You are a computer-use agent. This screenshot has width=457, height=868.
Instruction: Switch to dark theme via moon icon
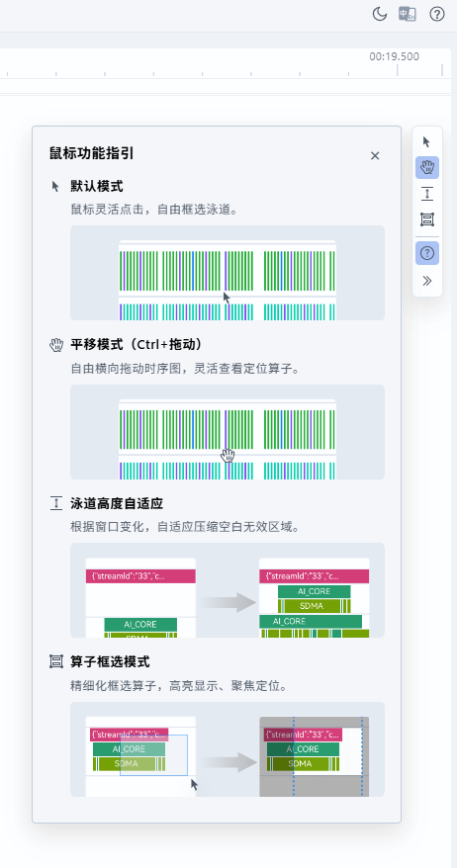(380, 15)
